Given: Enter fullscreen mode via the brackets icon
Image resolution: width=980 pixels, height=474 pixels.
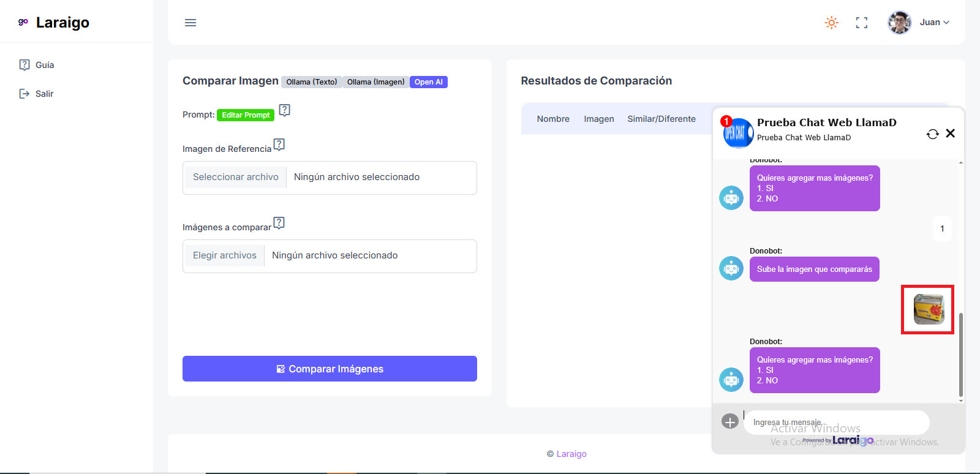Looking at the screenshot, I should point(862,23).
